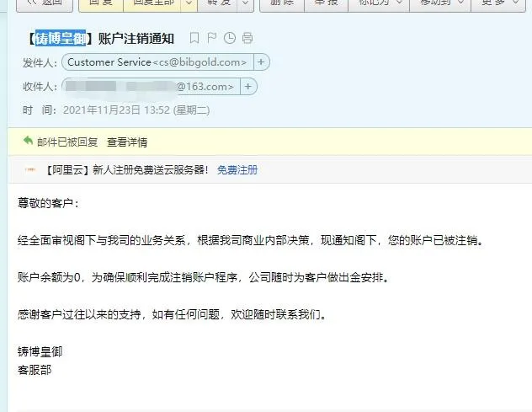Open the 更多 dropdown menu
The height and width of the screenshot is (412, 532).
pyautogui.click(x=498, y=3)
